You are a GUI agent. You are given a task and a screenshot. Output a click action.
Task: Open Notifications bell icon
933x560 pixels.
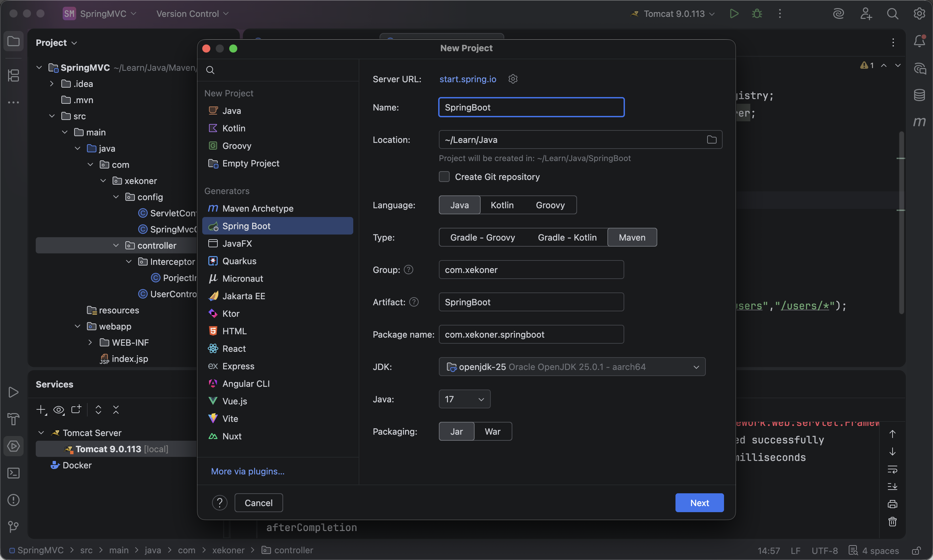919,41
